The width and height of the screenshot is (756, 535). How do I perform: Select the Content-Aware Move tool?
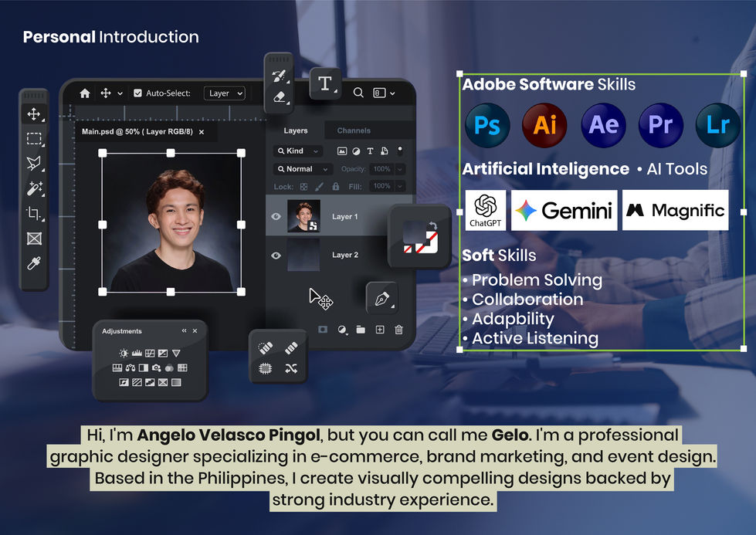[290, 369]
